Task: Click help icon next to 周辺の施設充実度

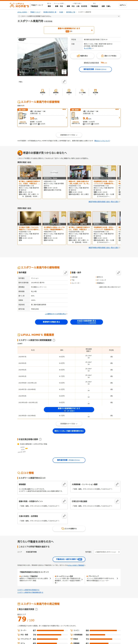Action: point(36,609)
